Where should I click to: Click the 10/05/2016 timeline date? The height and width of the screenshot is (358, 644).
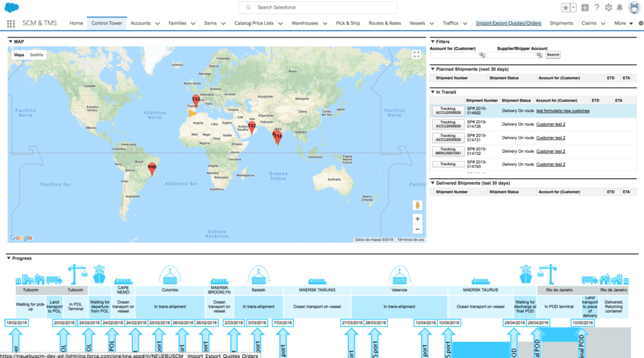point(582,323)
